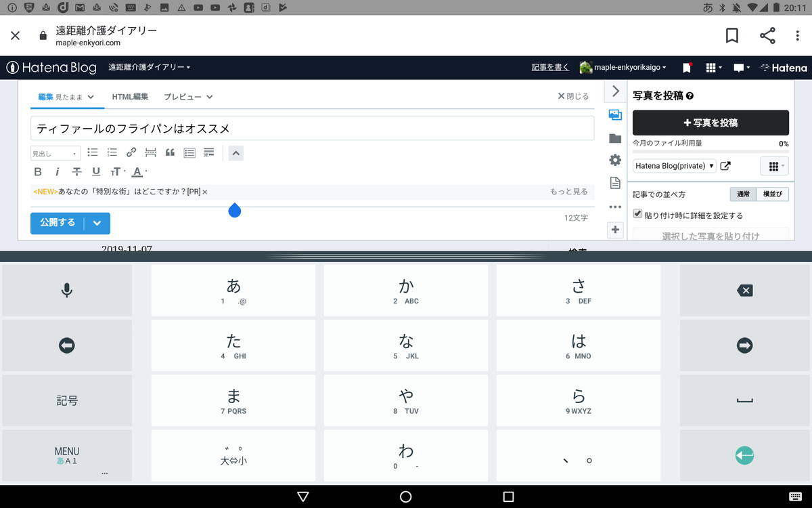
Task: Tap the cursor-right arrow key
Action: (x=744, y=345)
